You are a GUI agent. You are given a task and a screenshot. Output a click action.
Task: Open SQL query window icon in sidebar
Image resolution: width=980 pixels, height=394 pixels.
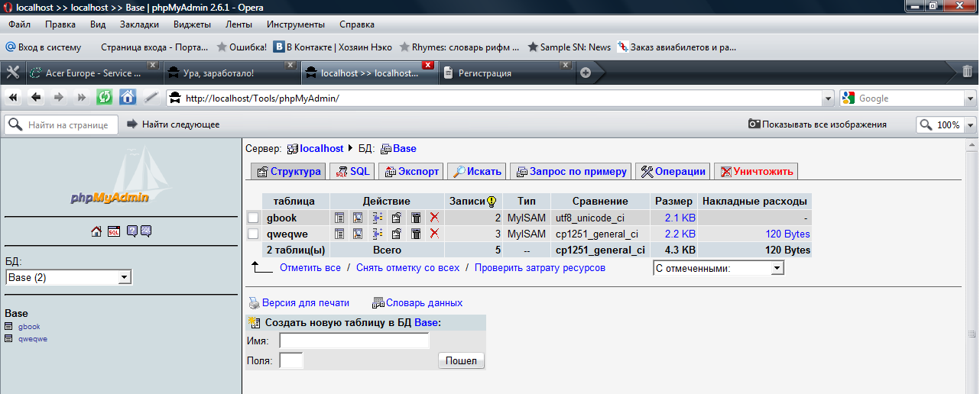point(113,231)
